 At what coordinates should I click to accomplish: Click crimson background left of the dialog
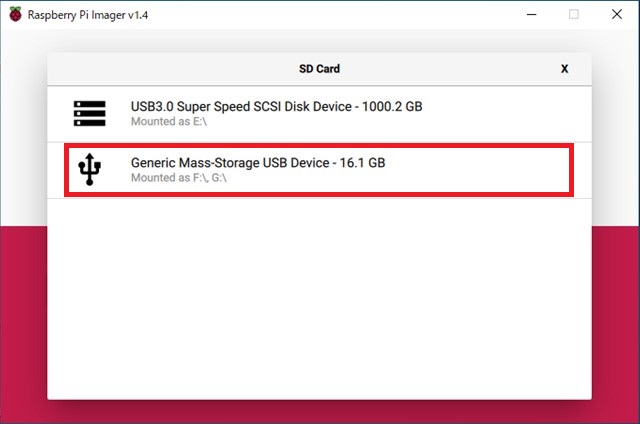[24, 322]
